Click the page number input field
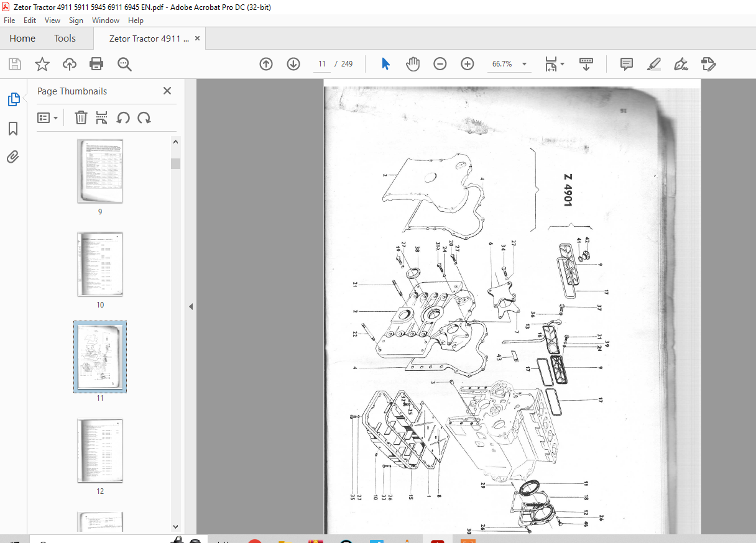The height and width of the screenshot is (543, 756). click(322, 64)
